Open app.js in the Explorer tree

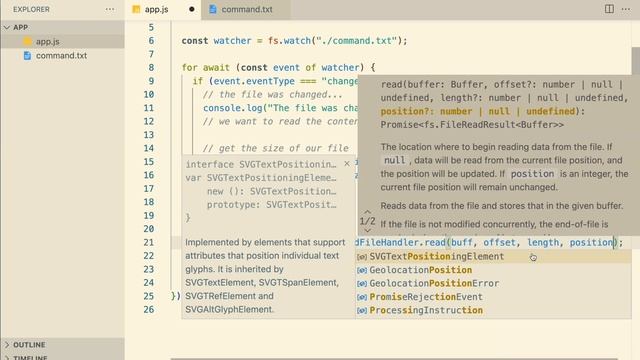[x=62, y=41]
